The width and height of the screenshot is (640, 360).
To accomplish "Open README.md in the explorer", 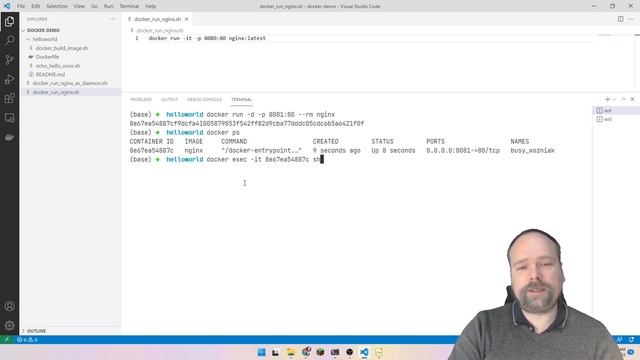I will (x=50, y=74).
